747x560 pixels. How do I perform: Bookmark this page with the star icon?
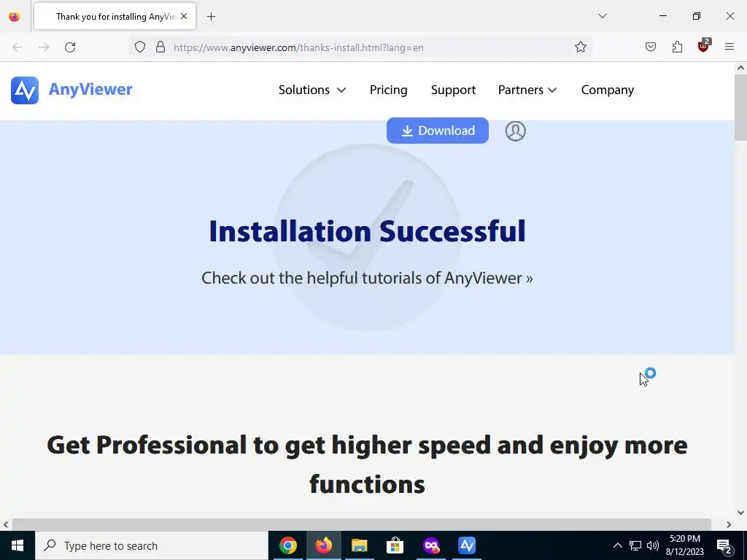580,47
